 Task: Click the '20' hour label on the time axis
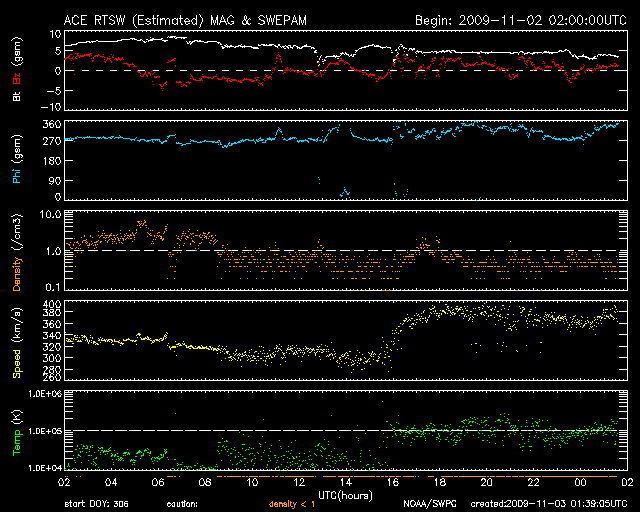487,483
